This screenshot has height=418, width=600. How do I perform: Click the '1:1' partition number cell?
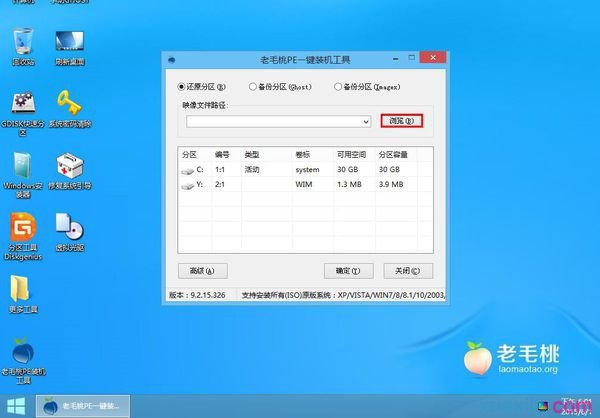(220, 170)
